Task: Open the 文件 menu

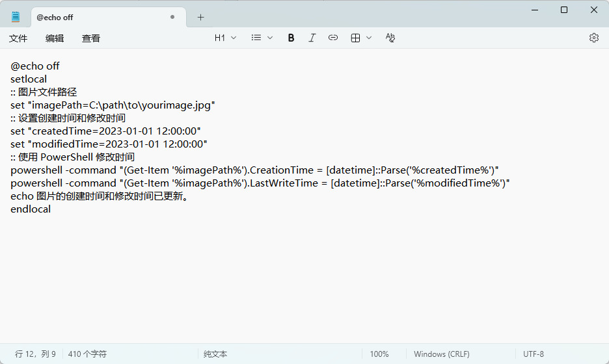Action: click(18, 38)
